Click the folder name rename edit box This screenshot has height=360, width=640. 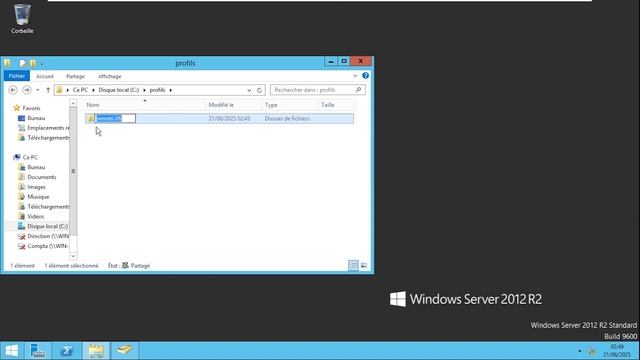click(x=115, y=118)
